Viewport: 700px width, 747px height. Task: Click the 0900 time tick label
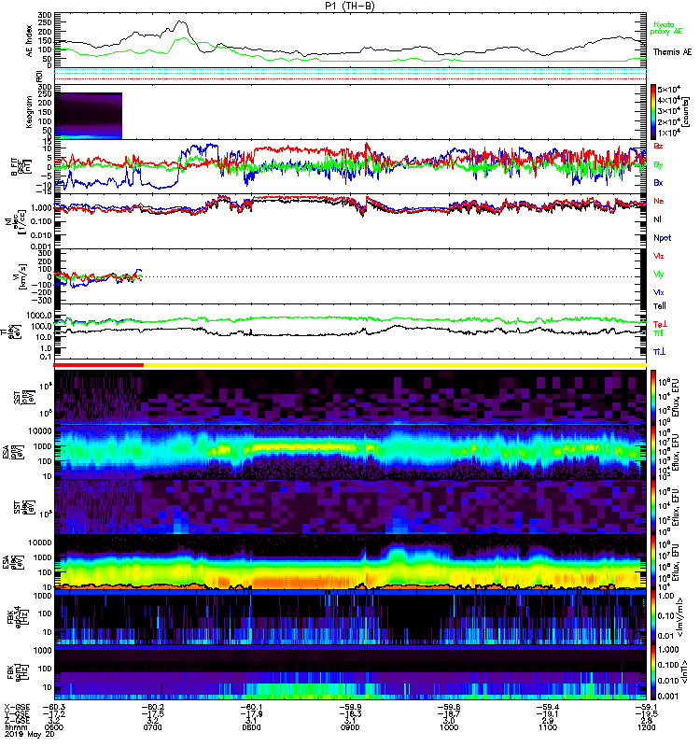(350, 727)
